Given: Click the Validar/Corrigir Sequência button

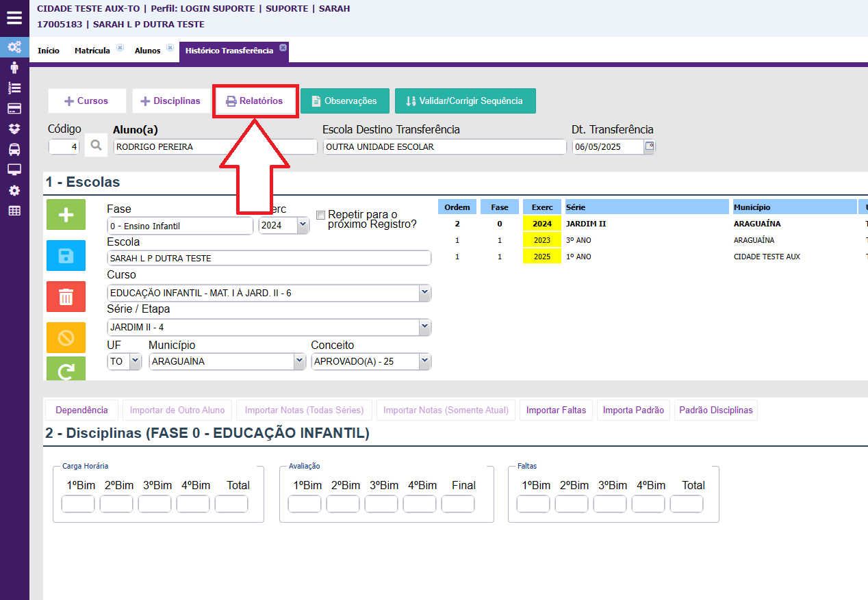Looking at the screenshot, I should click(465, 101).
